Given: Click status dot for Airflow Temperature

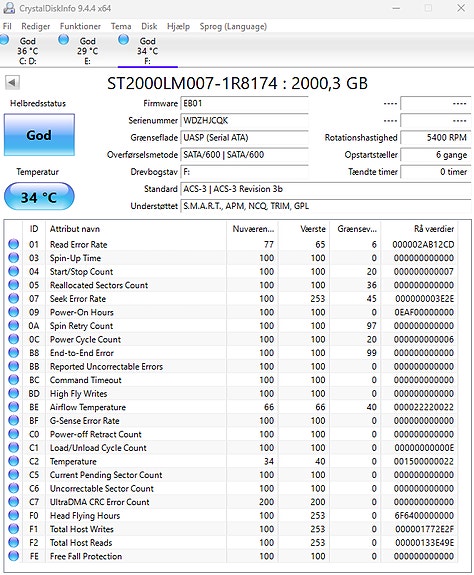Looking at the screenshot, I should pos(14,407).
